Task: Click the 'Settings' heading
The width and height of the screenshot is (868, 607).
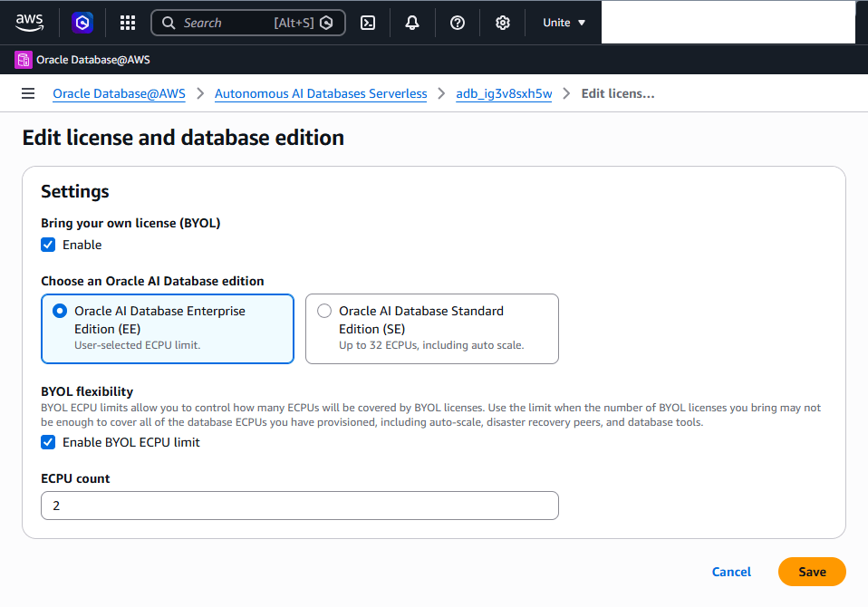Action: [74, 191]
